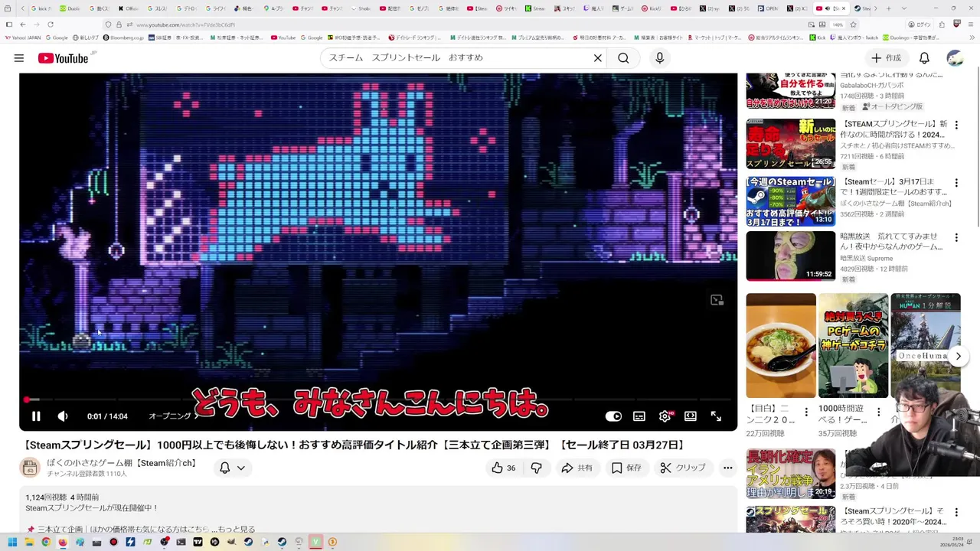Open 暗黒放送 11:59:52 video thumbnail
This screenshot has width=980, height=551.
(791, 256)
